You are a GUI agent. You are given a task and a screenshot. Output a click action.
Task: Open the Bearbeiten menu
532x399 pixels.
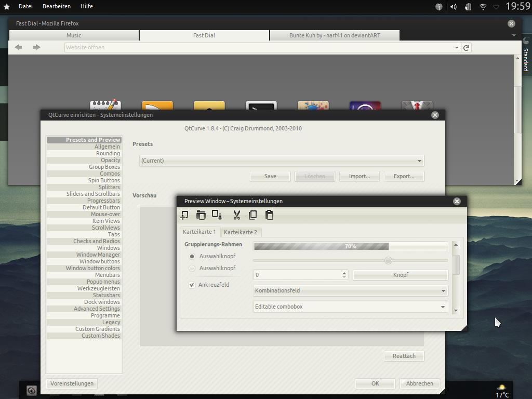tap(57, 6)
